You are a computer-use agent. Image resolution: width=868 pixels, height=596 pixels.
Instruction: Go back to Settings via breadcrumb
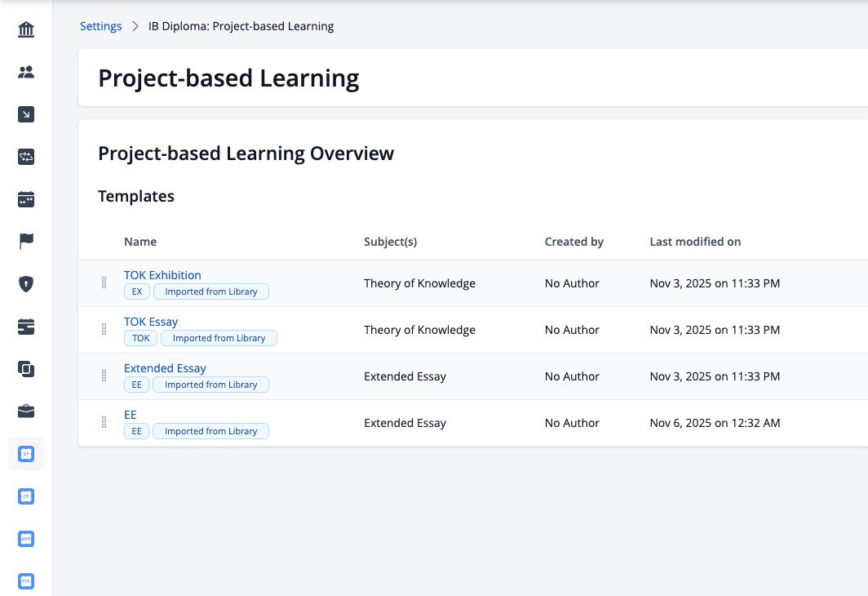coord(101,26)
